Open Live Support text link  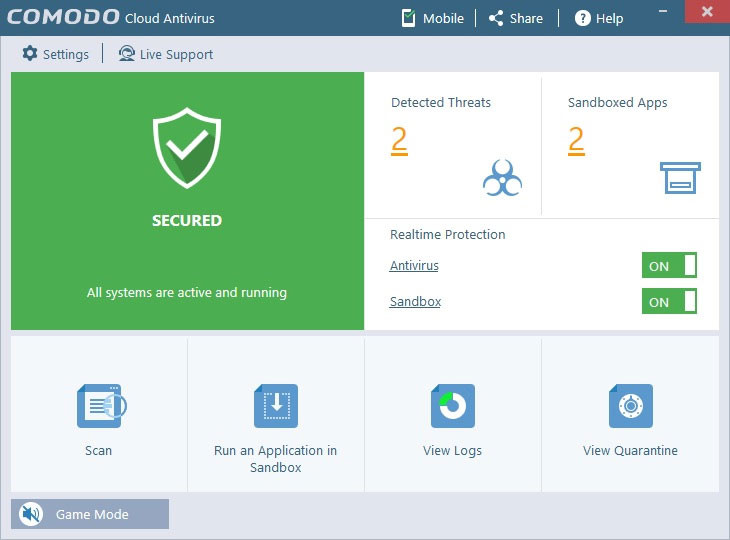pyautogui.click(x=176, y=54)
